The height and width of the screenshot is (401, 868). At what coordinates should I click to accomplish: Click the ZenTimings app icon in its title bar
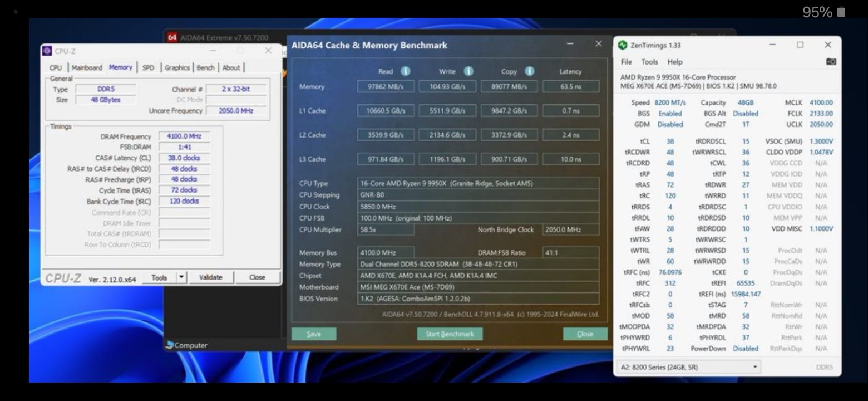[x=623, y=45]
